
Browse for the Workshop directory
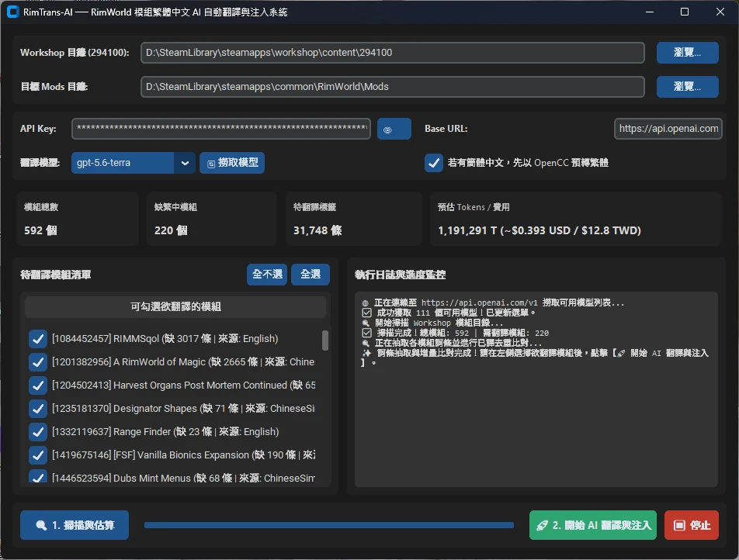[x=687, y=52]
